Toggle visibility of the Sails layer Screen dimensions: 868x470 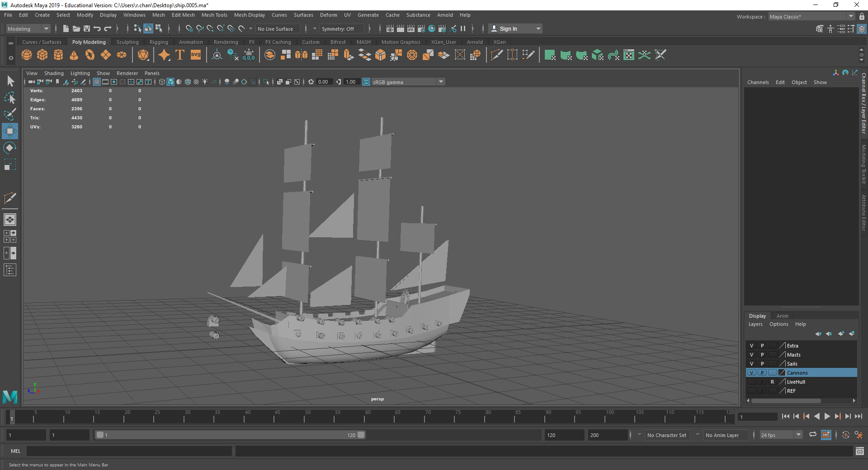pyautogui.click(x=751, y=364)
